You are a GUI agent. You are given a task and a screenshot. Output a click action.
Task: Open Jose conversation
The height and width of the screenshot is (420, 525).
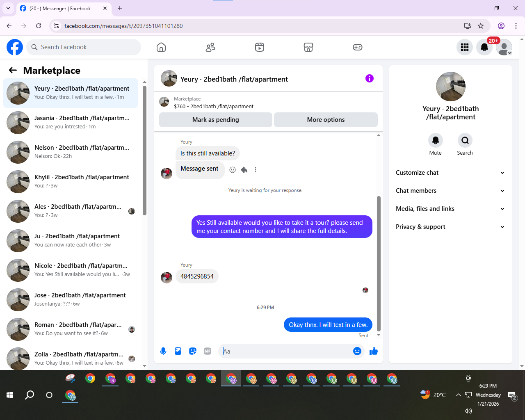click(71, 300)
